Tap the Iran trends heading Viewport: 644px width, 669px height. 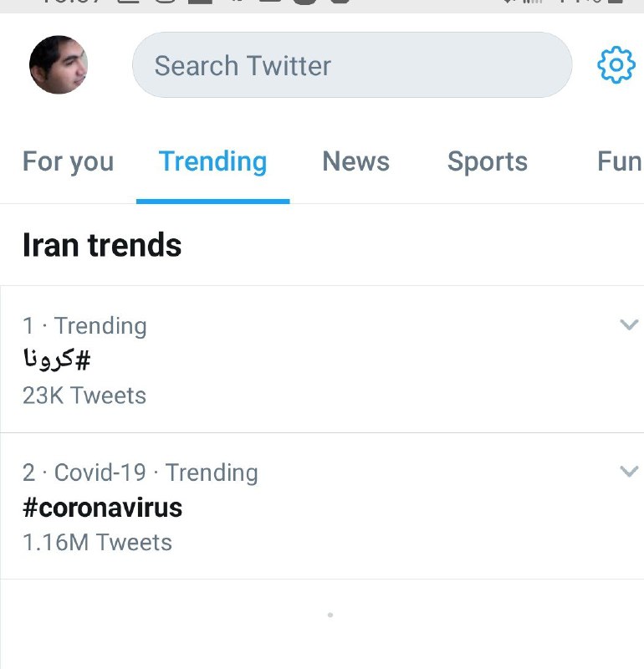coord(101,245)
